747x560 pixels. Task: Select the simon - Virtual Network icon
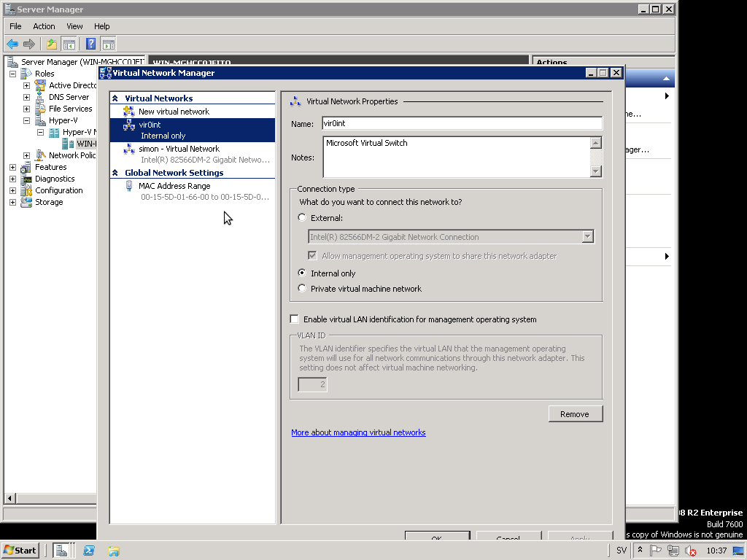[129, 149]
